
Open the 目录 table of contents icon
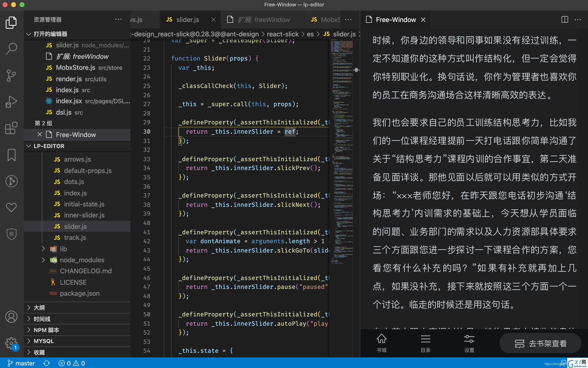425,343
